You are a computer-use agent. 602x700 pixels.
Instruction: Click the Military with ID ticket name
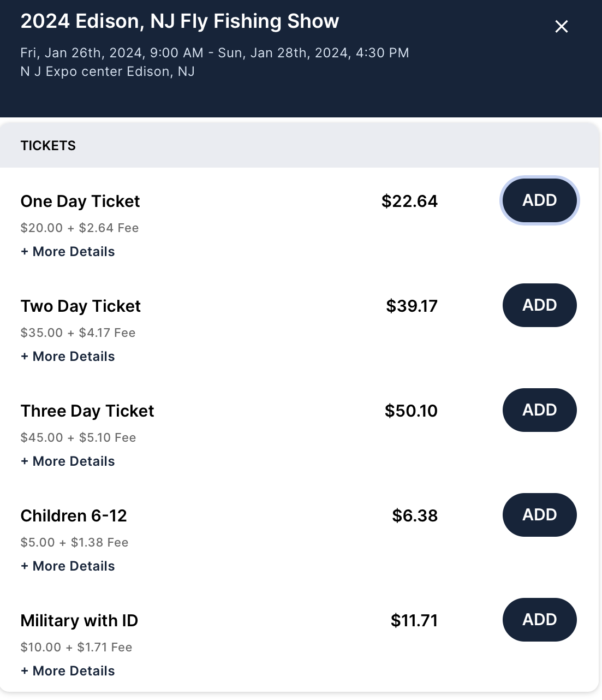pyautogui.click(x=79, y=621)
